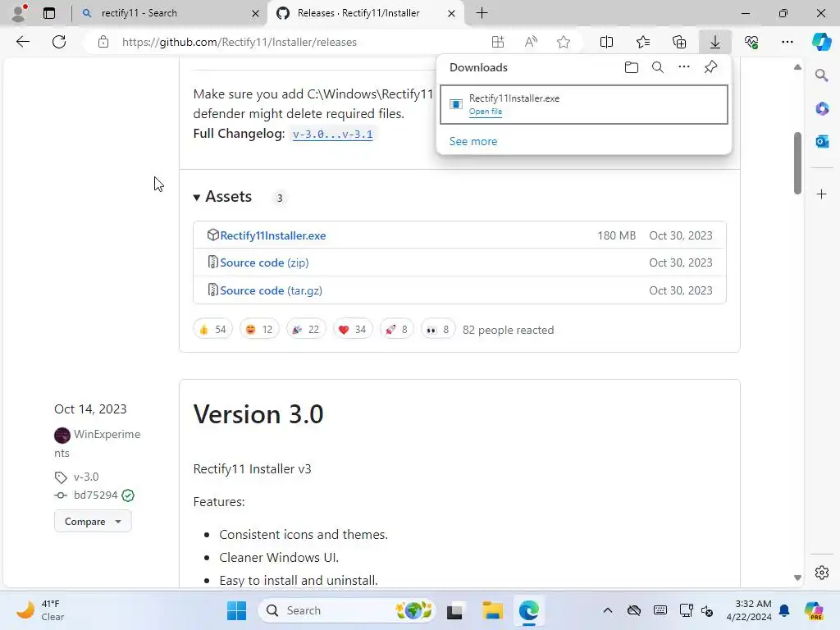Toggle laugh reaction with 12
Viewport: 840px width, 630px height.
pyautogui.click(x=259, y=330)
